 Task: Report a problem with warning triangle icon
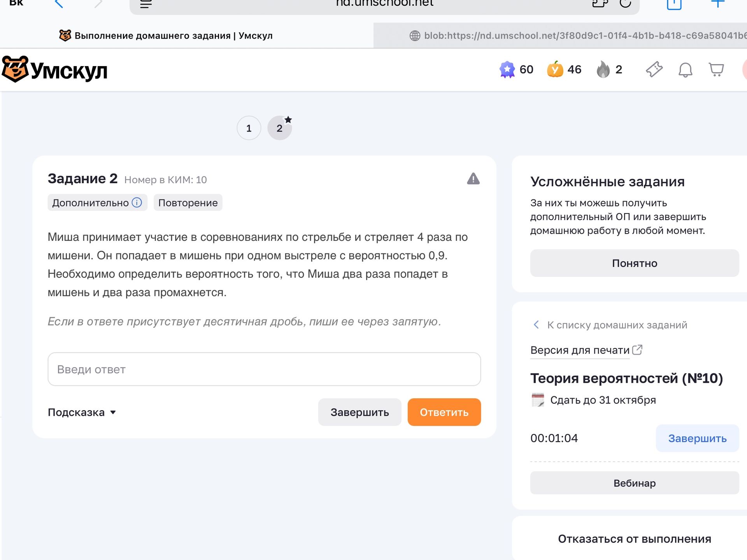[x=473, y=179]
